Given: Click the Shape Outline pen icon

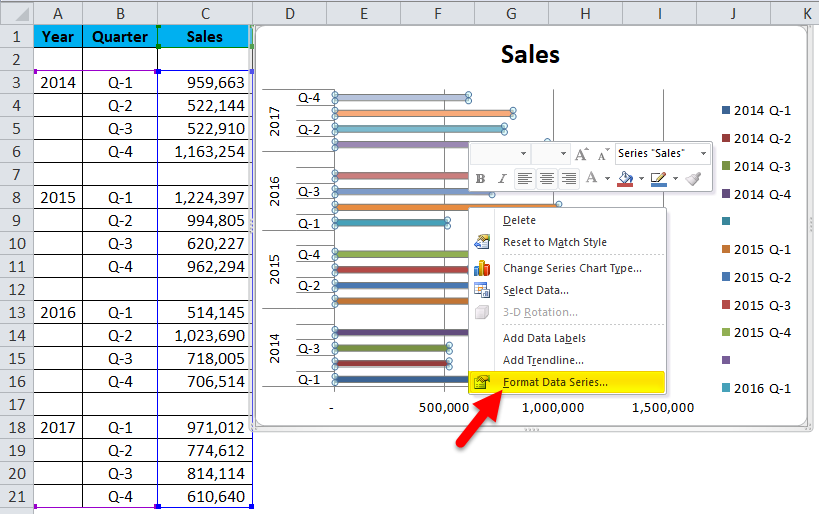Looking at the screenshot, I should tap(658, 178).
